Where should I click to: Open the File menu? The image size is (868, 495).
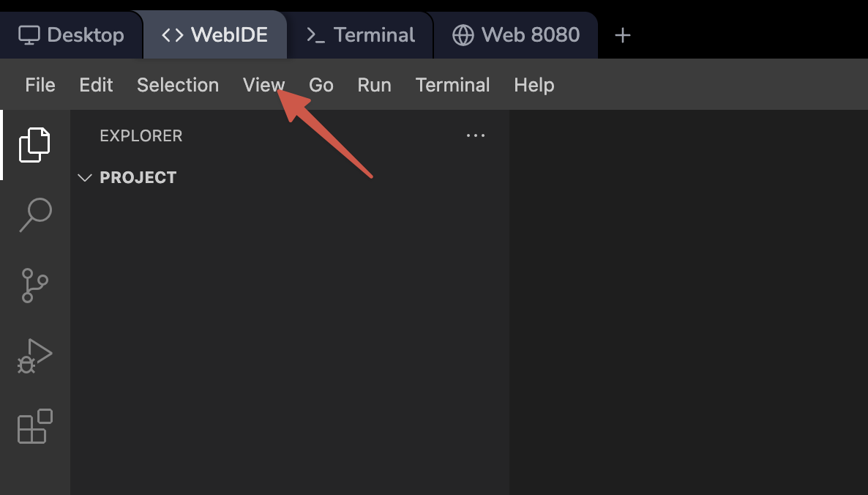(x=40, y=84)
